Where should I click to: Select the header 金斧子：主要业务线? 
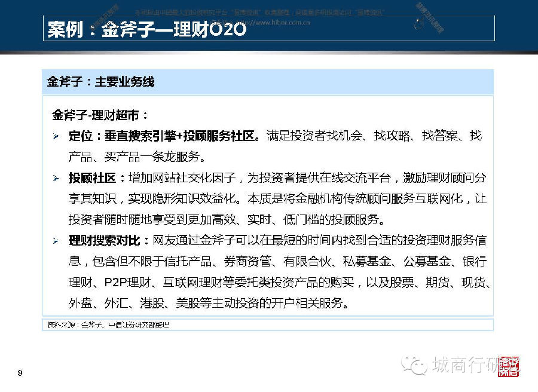tap(100, 82)
